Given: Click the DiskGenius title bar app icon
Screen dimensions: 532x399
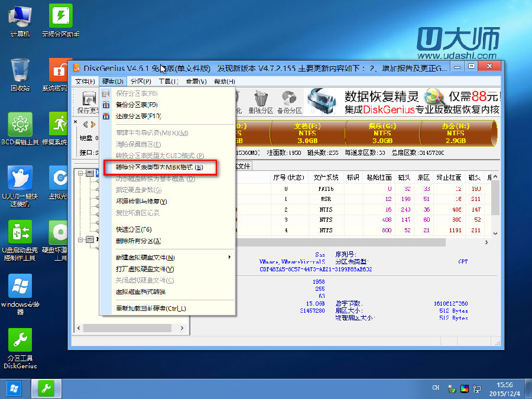Looking at the screenshot, I should [x=77, y=68].
